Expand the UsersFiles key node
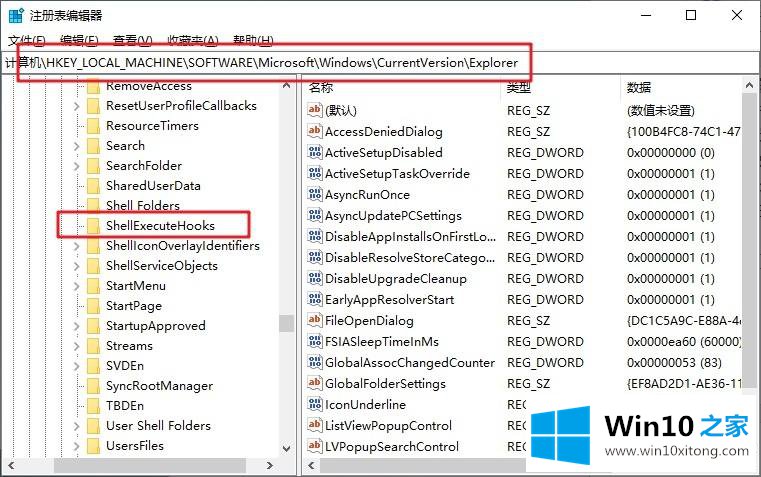 pyautogui.click(x=77, y=445)
